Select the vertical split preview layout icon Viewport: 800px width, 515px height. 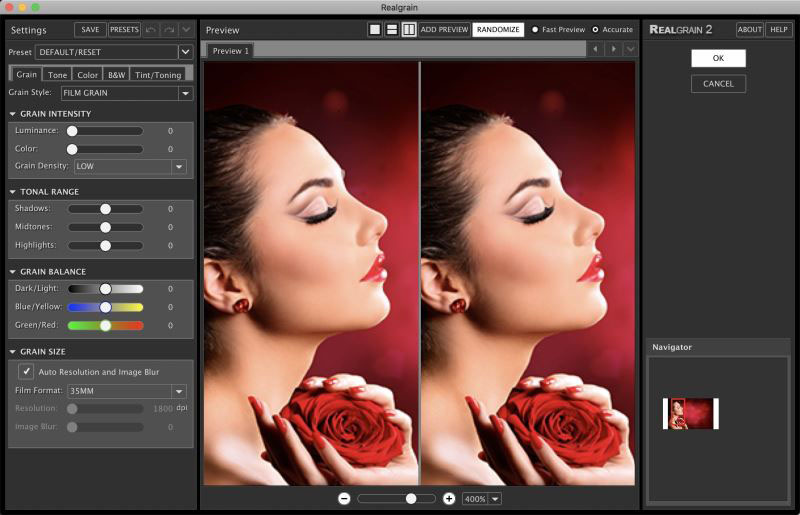pyautogui.click(x=409, y=30)
